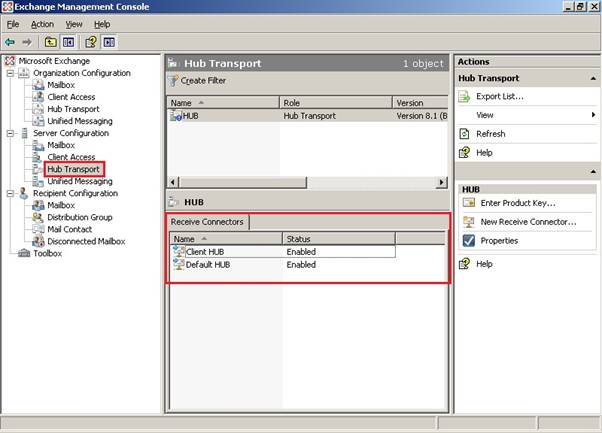
Task: Click the Client HUB connector icon
Action: point(179,251)
